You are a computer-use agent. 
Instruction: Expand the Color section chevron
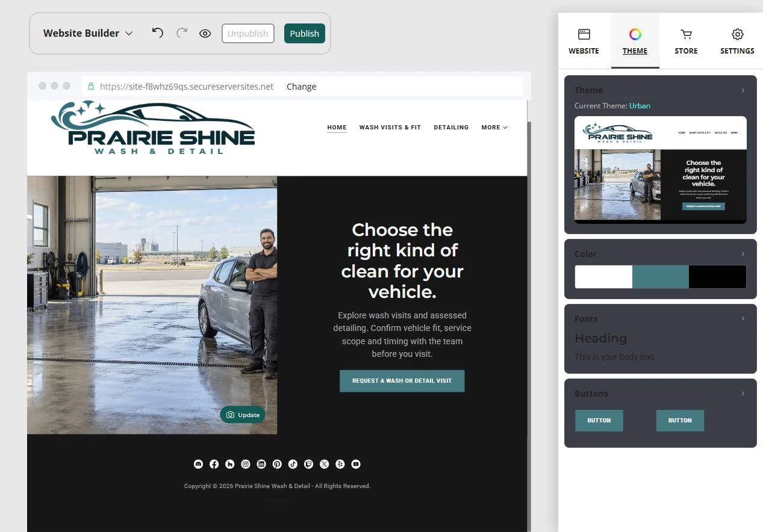pos(743,254)
